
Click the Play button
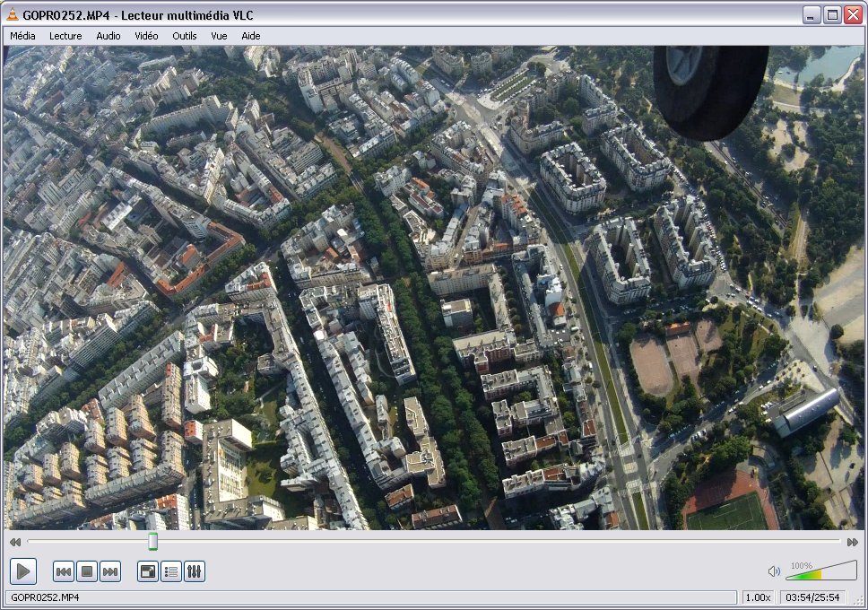[23, 571]
